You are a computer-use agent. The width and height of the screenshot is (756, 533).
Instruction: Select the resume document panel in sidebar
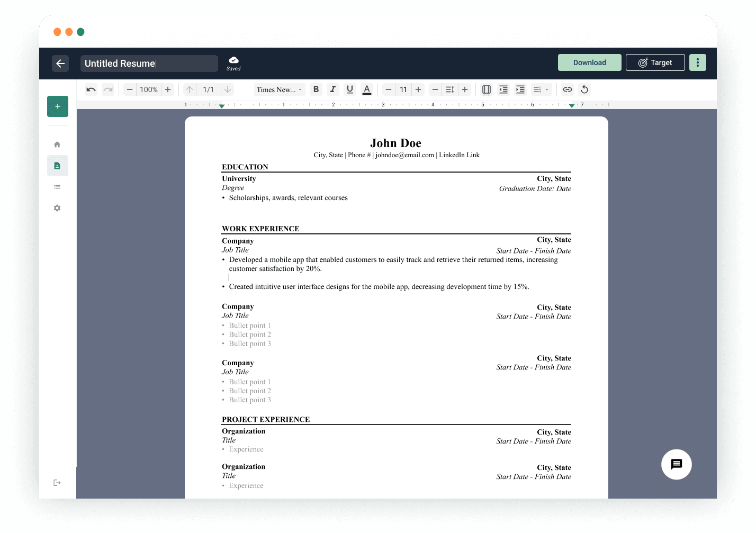point(57,166)
